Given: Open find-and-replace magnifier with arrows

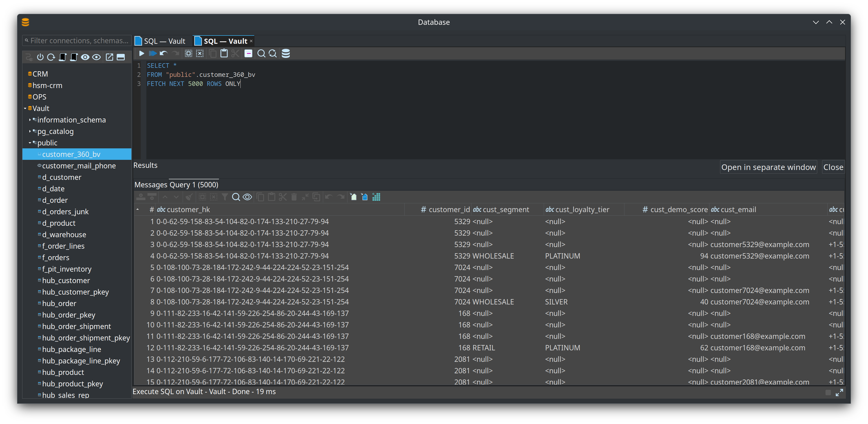Looking at the screenshot, I should click(x=273, y=53).
